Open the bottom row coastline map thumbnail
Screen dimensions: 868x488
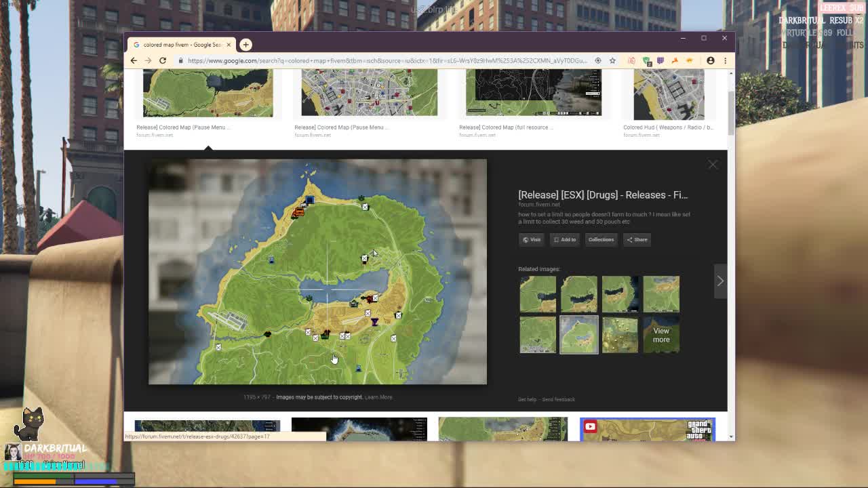pyautogui.click(x=359, y=430)
